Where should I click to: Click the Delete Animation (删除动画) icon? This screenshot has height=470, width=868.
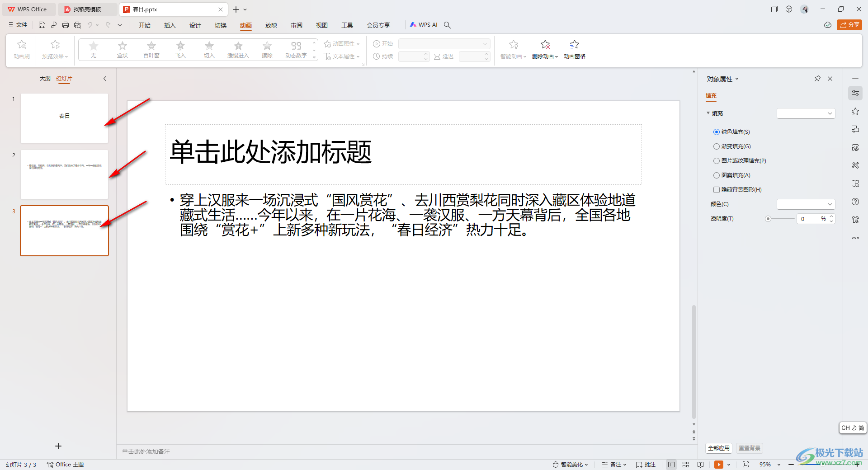click(x=545, y=45)
